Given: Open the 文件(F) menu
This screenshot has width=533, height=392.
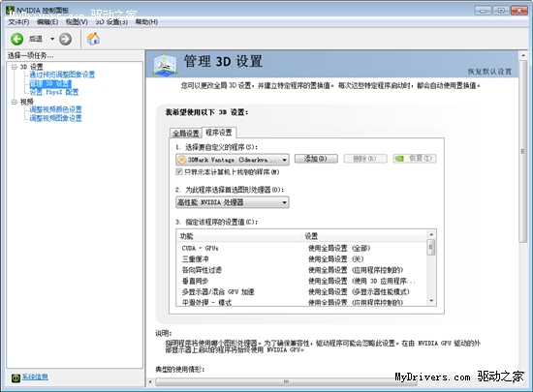Looking at the screenshot, I should point(18,22).
